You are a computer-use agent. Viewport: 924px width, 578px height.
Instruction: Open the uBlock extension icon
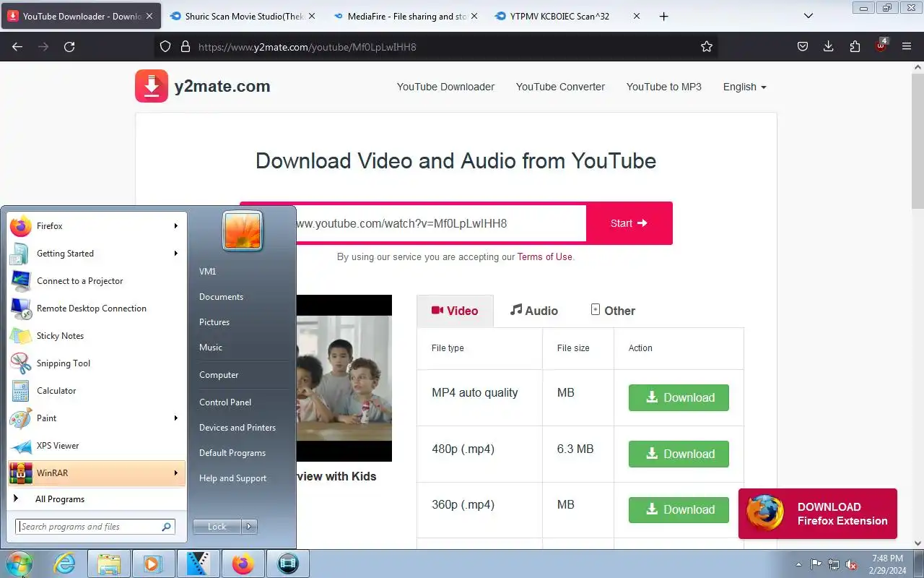click(x=881, y=46)
